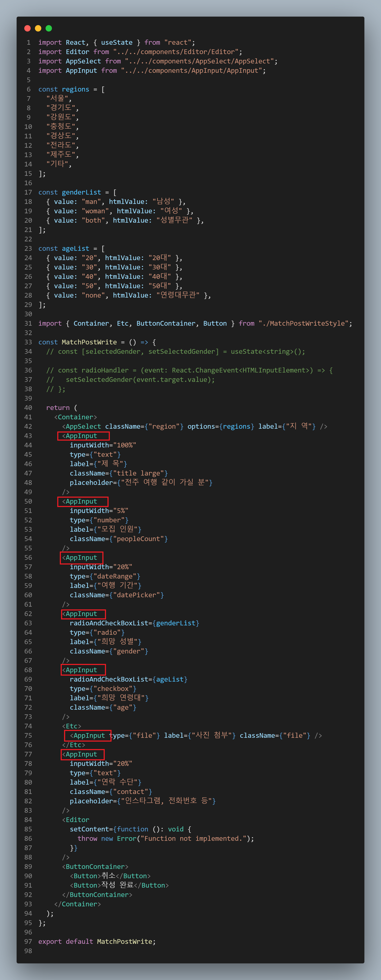Click the "../../components/AppInput/AppInput" path string
The image size is (381, 980).
(191, 71)
